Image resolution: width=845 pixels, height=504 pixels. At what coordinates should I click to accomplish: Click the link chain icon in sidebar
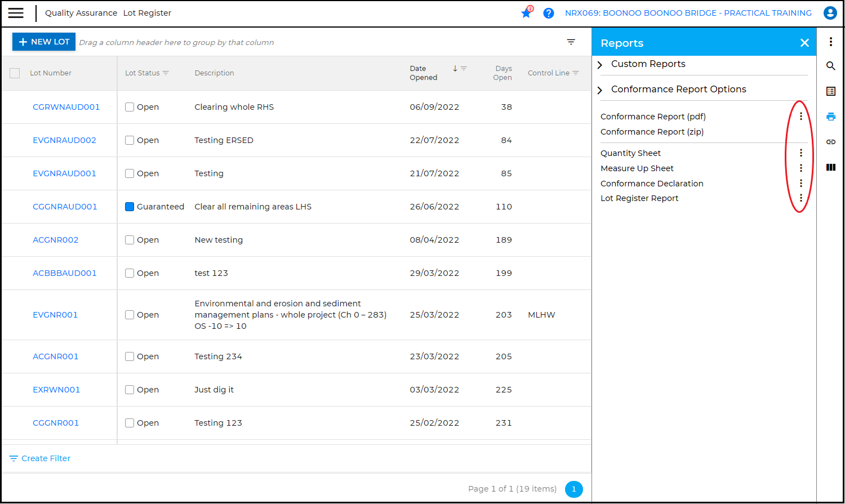tap(830, 142)
